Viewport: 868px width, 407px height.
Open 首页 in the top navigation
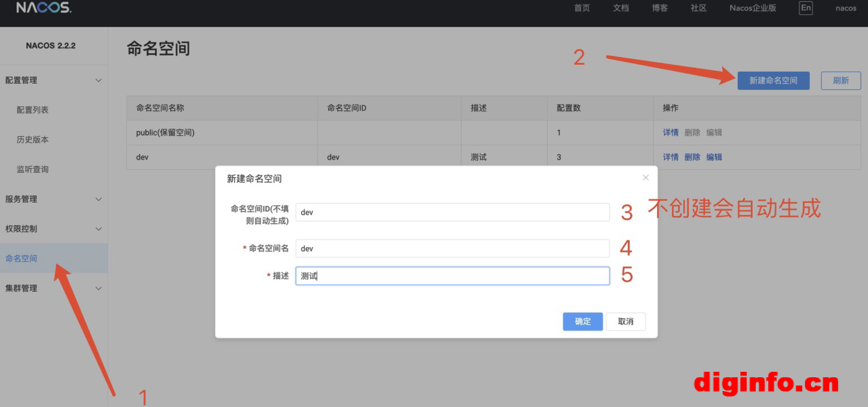click(582, 8)
